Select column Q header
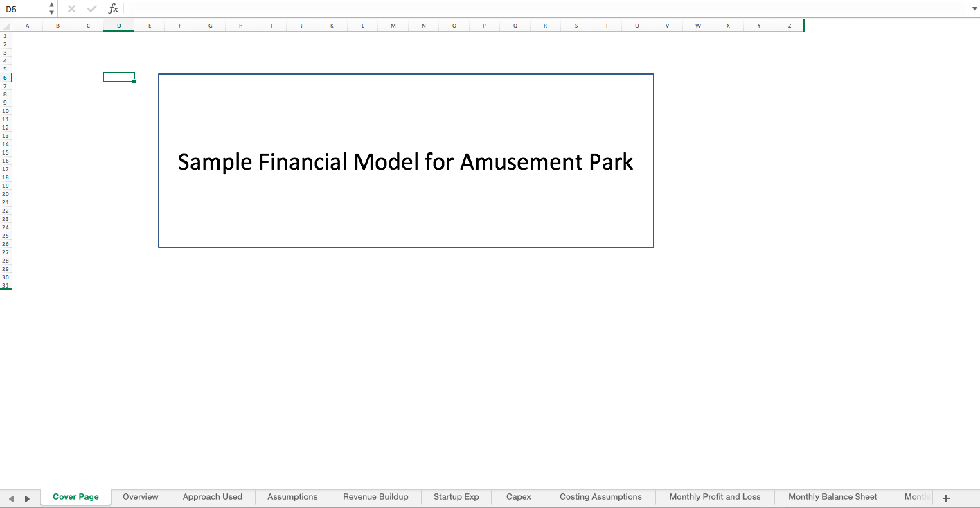Screen dimensions: 980x508 (x=515, y=26)
